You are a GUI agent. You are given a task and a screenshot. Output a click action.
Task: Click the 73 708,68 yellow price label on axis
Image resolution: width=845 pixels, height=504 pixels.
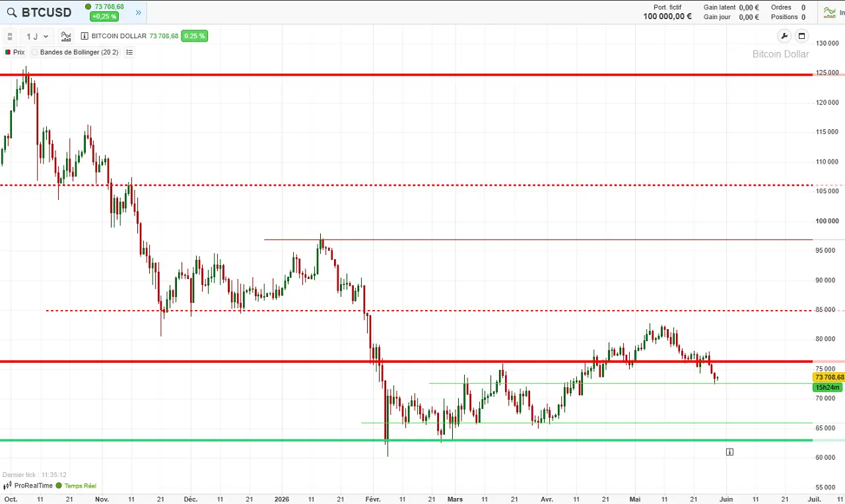pyautogui.click(x=828, y=377)
